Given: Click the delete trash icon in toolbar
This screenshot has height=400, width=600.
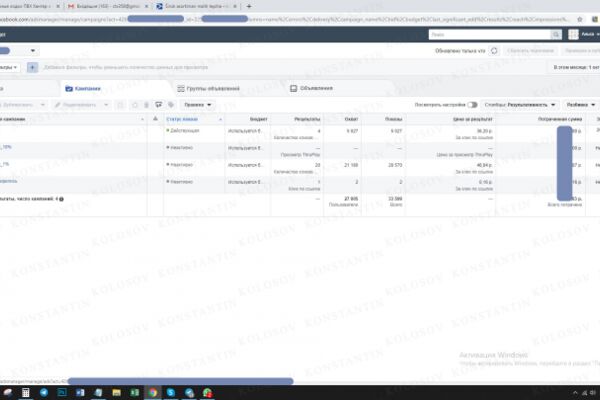Looking at the screenshot, I should coord(146,105).
